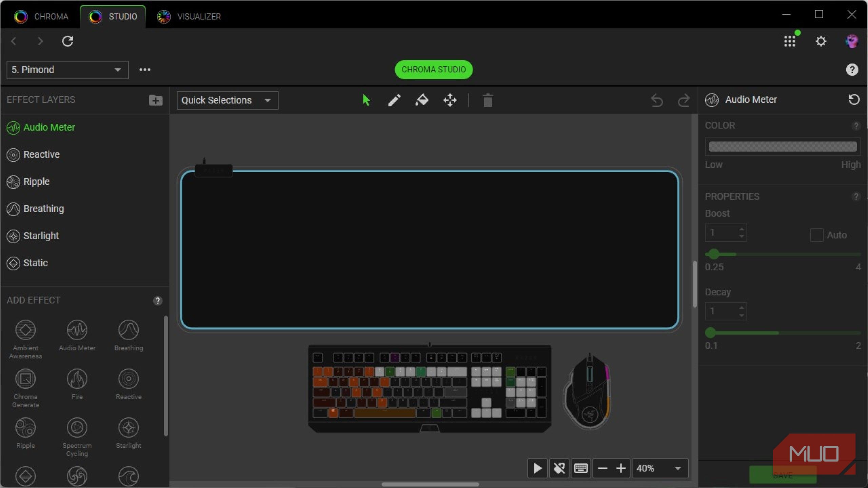The width and height of the screenshot is (868, 488).
Task: Play the lighting preview
Action: point(537,468)
